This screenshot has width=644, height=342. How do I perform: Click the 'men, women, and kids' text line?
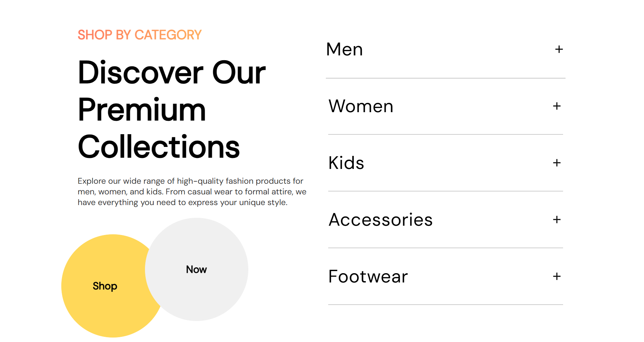point(192,192)
